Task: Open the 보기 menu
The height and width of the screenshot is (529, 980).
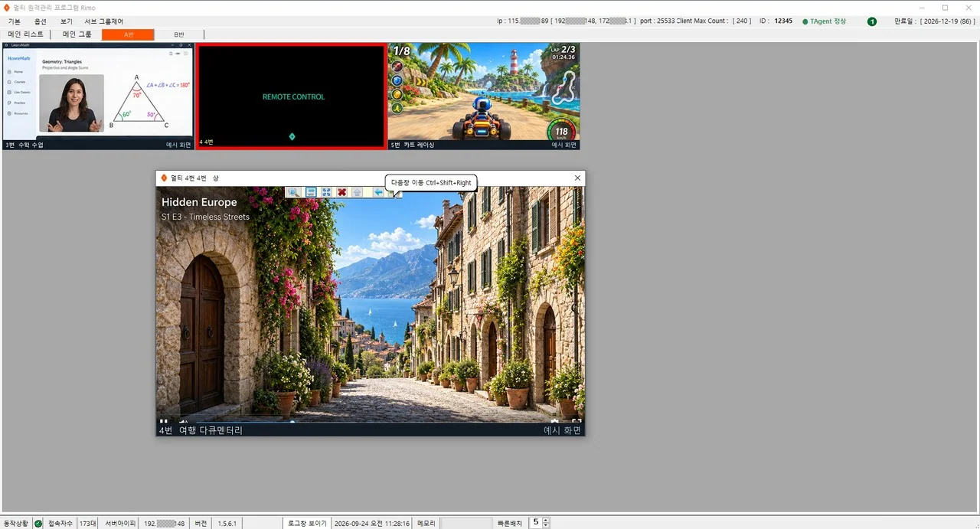Action: [67, 21]
